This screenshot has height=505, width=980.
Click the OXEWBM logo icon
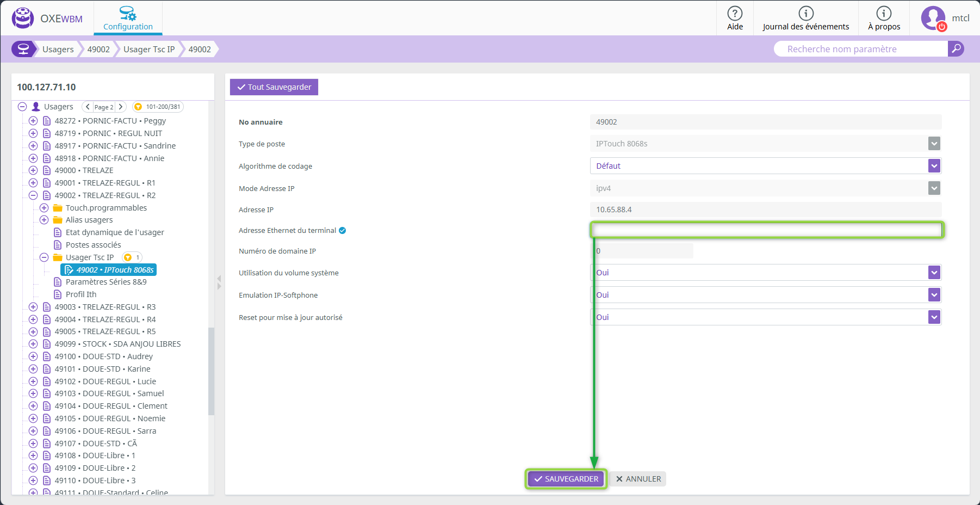[23, 18]
